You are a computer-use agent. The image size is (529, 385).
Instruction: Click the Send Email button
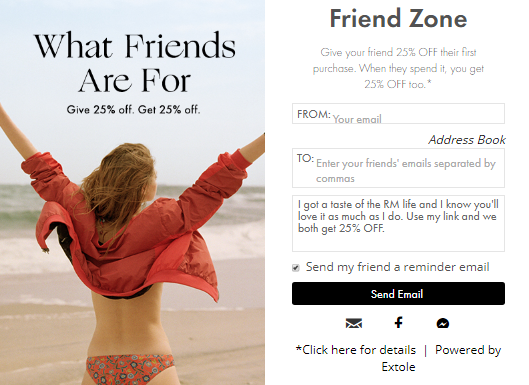click(x=398, y=294)
